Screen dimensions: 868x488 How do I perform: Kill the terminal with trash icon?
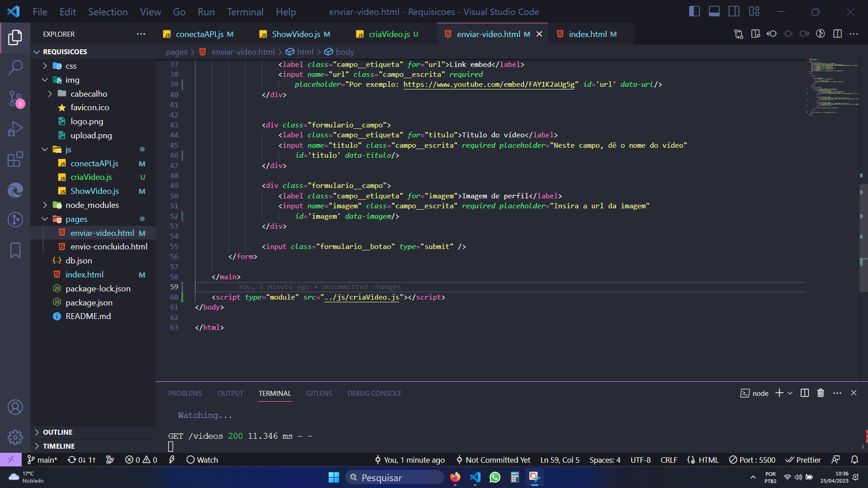[821, 393]
